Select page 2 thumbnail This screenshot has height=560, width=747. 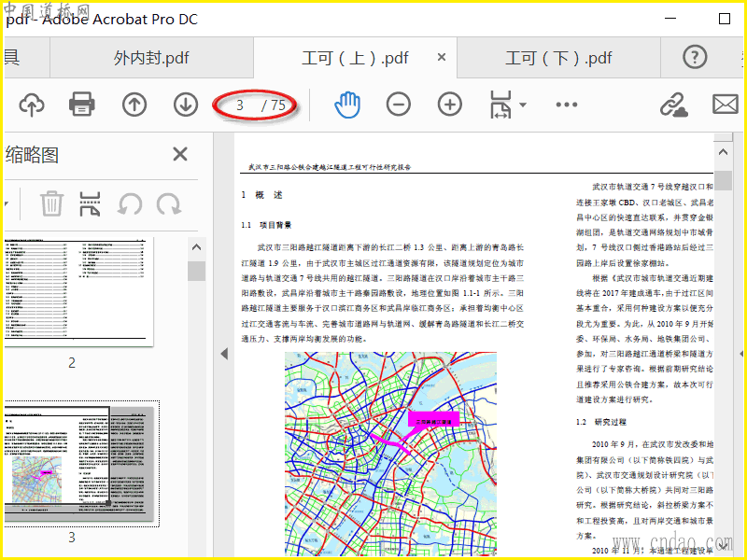79,291
